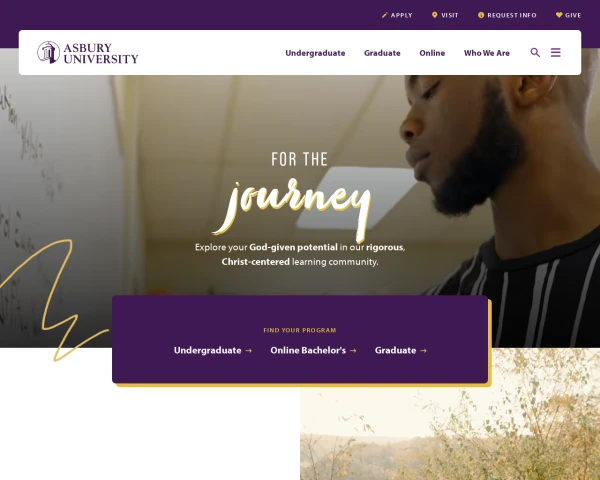Image resolution: width=600 pixels, height=480 pixels.
Task: Click the Asbury University logo
Action: click(88, 52)
